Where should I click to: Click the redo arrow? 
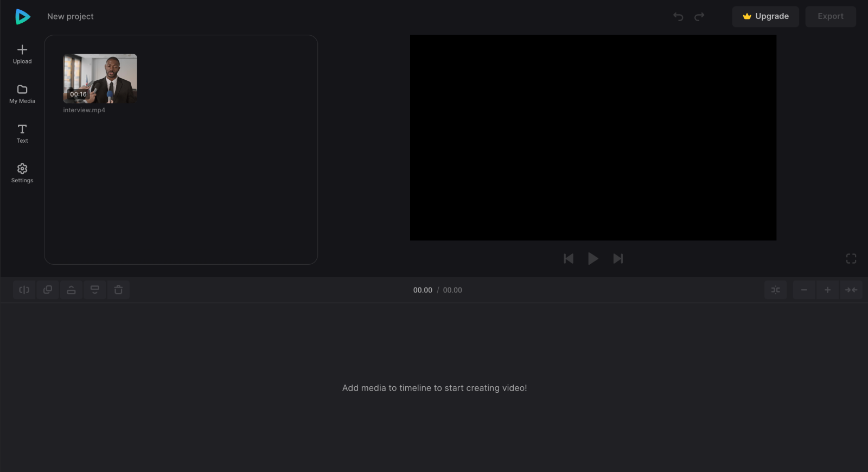[699, 17]
